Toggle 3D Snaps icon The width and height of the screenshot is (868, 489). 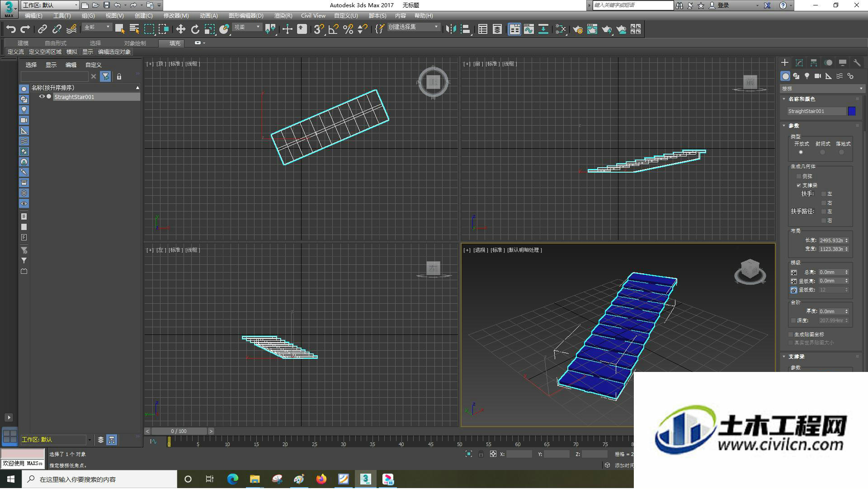[x=319, y=29]
